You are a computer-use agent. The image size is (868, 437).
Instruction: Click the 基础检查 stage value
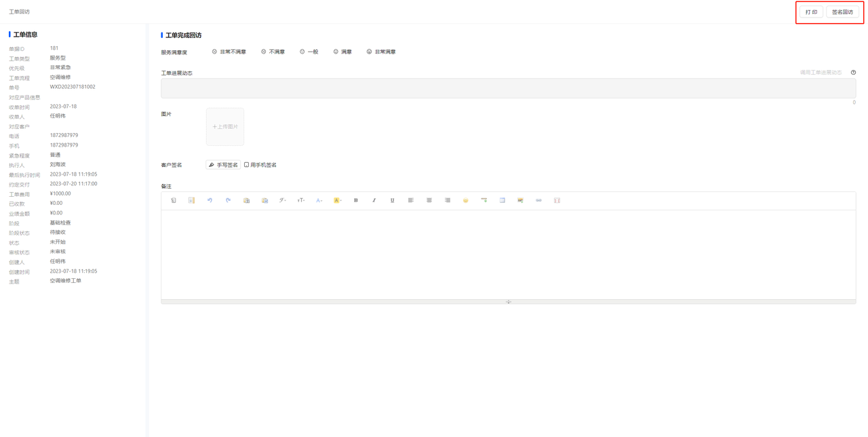click(x=60, y=223)
